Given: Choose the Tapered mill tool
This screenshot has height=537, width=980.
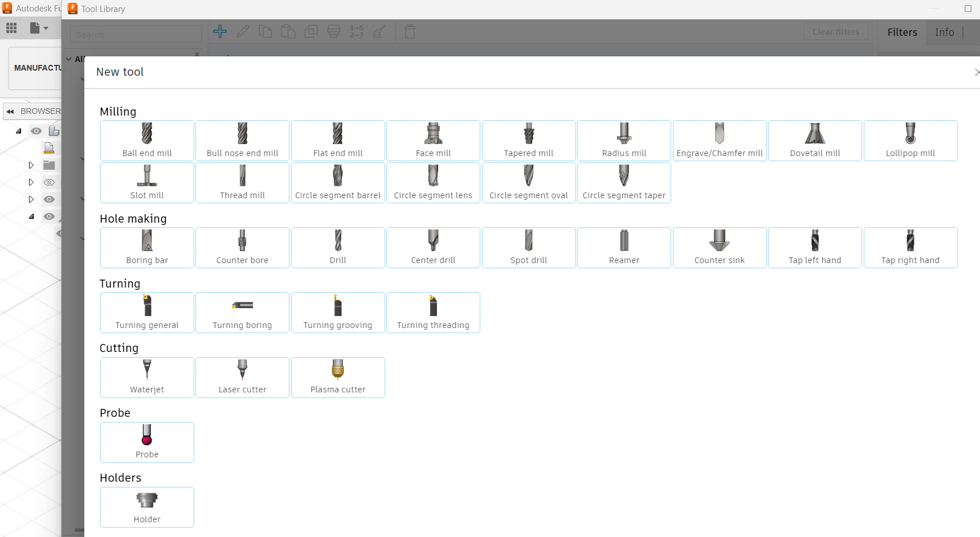Looking at the screenshot, I should click(529, 141).
